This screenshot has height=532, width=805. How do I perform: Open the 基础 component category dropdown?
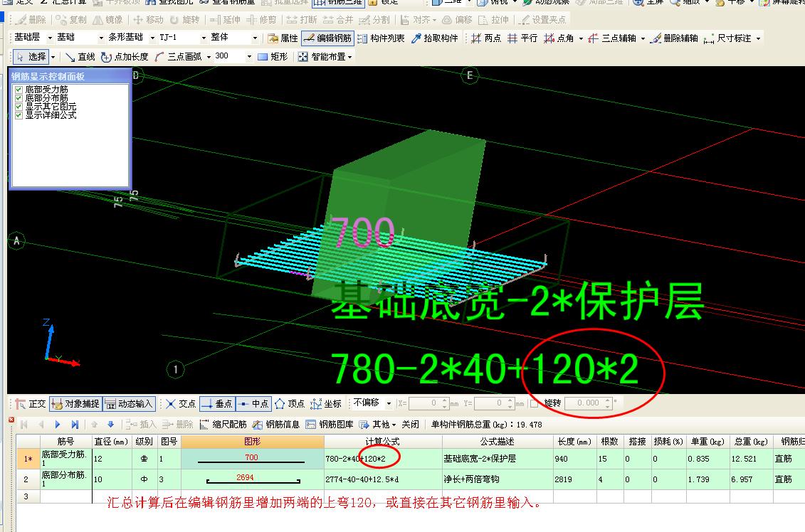click(x=101, y=38)
